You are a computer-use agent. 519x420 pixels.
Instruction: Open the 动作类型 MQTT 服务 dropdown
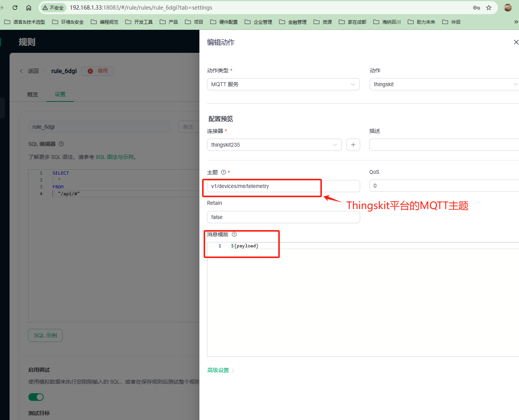click(283, 84)
